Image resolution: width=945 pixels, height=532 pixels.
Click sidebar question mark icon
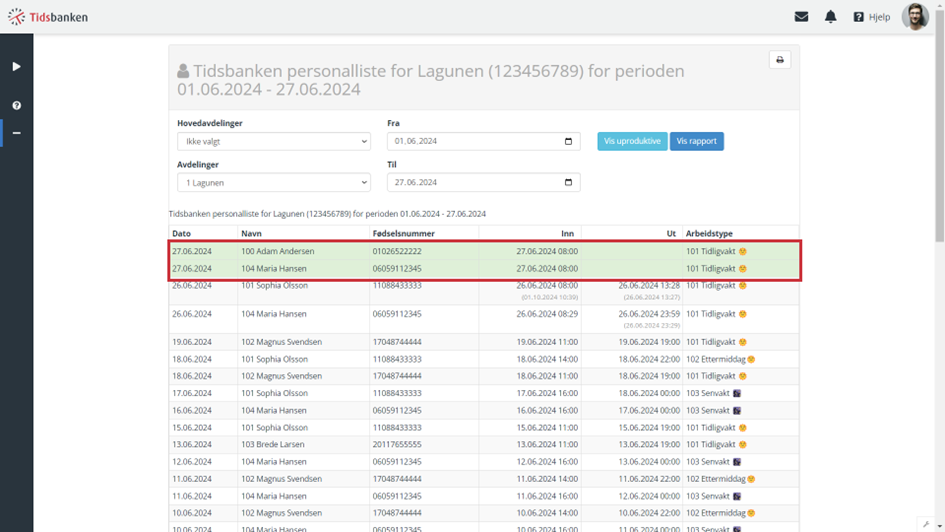pyautogui.click(x=16, y=105)
